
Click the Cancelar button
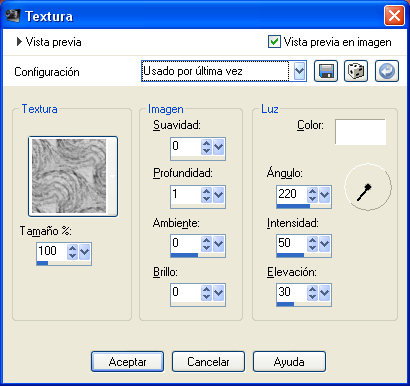(x=208, y=362)
